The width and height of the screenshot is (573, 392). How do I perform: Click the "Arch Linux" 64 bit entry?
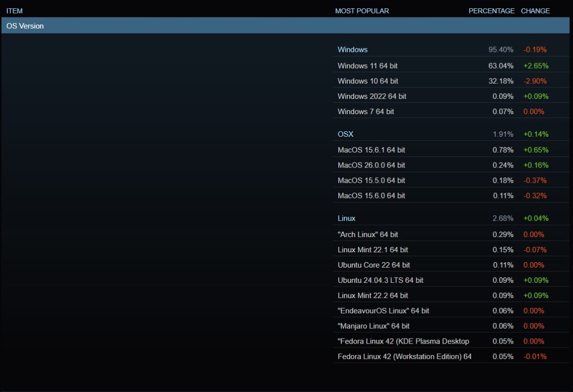pyautogui.click(x=368, y=235)
